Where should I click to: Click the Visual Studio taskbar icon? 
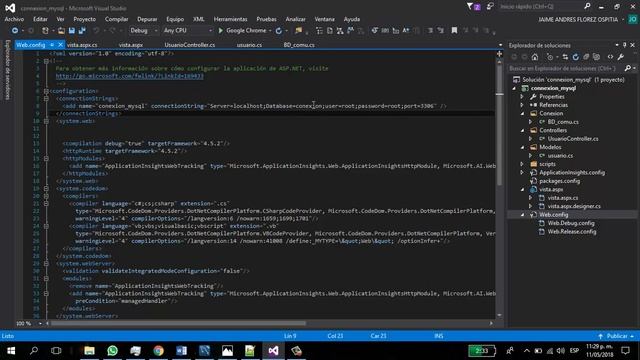273,351
